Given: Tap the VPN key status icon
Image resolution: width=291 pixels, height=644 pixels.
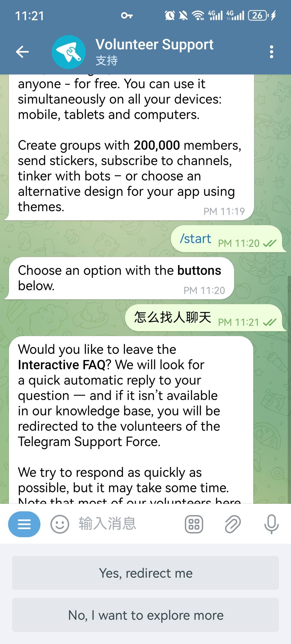Looking at the screenshot, I should pos(127,16).
